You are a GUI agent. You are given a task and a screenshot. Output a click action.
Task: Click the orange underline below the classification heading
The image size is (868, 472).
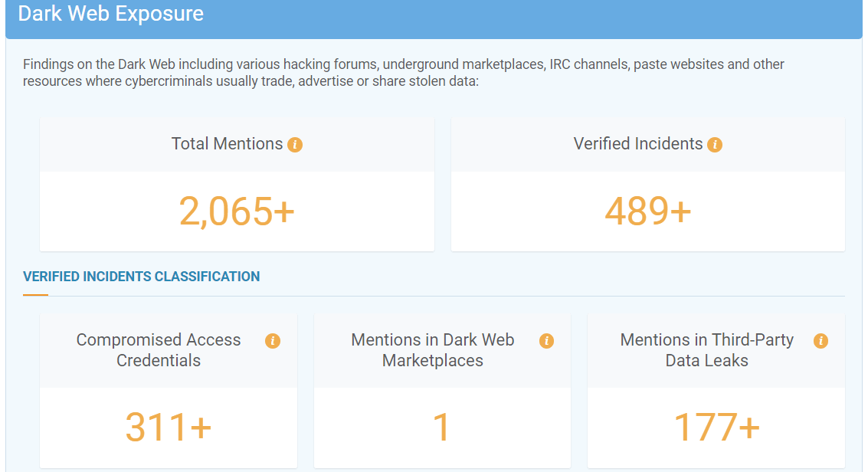[35, 295]
